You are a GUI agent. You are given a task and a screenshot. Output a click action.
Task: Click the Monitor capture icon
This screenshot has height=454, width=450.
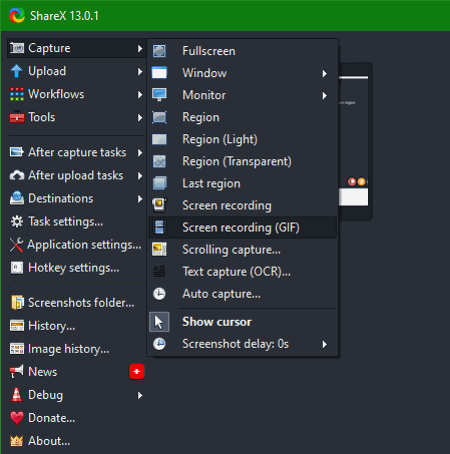pos(159,95)
